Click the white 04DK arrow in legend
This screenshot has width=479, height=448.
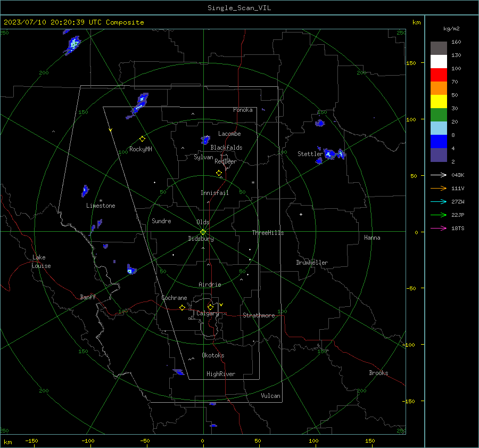click(x=439, y=175)
